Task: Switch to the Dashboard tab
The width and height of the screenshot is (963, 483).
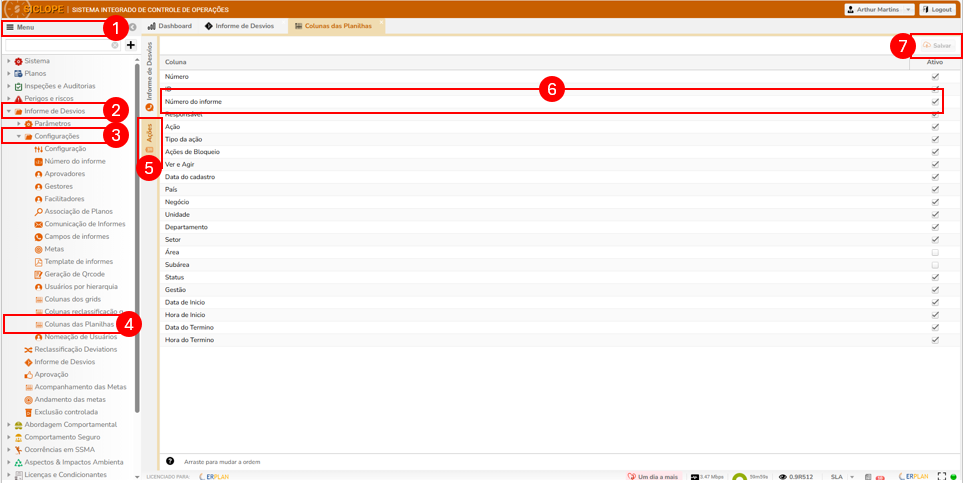Action: [169, 25]
